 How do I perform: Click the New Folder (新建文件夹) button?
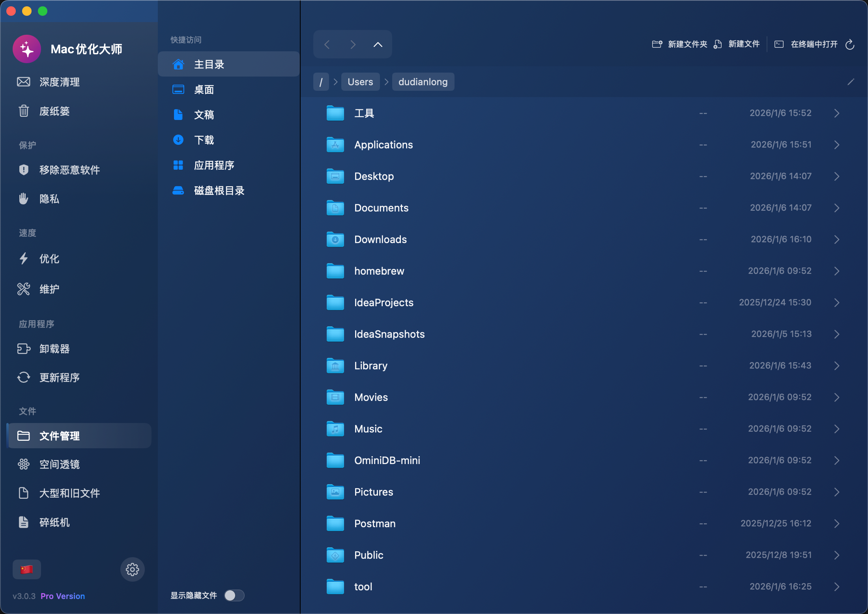click(x=680, y=44)
